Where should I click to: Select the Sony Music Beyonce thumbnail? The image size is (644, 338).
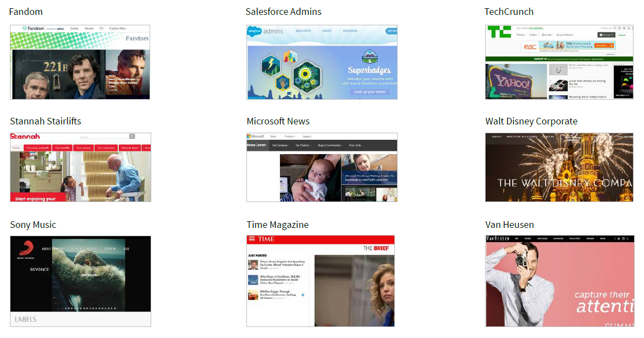[x=80, y=281]
